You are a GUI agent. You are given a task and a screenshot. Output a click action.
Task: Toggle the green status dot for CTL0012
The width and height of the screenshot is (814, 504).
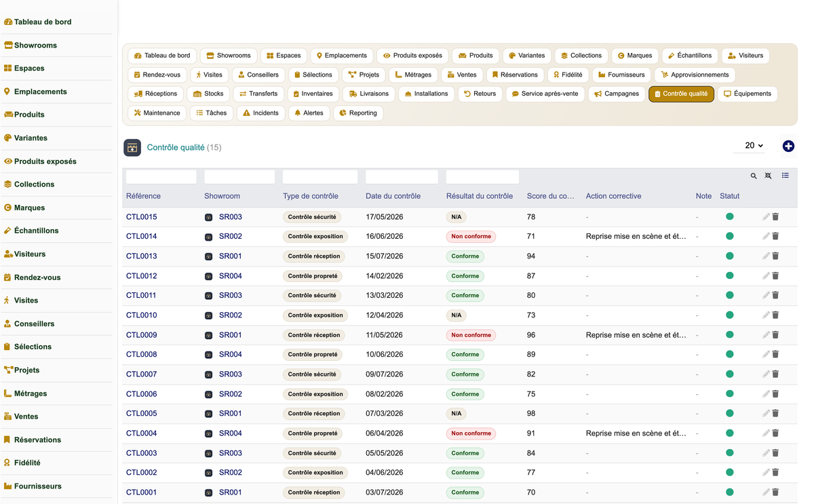pyautogui.click(x=730, y=275)
